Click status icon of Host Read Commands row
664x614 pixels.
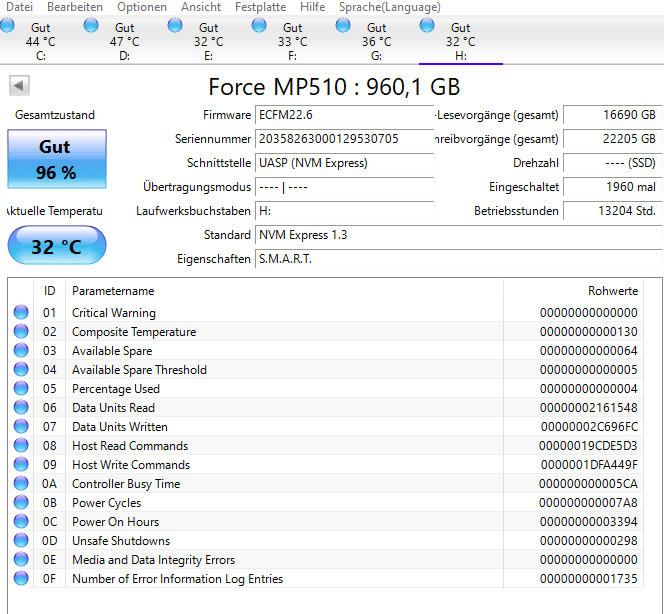tap(21, 445)
